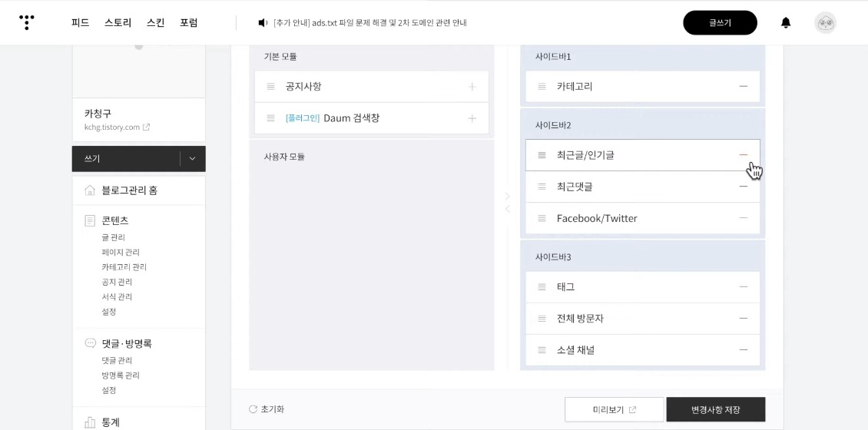Grab the drag handle of 소셜 채널
868x430 pixels.
tap(542, 349)
